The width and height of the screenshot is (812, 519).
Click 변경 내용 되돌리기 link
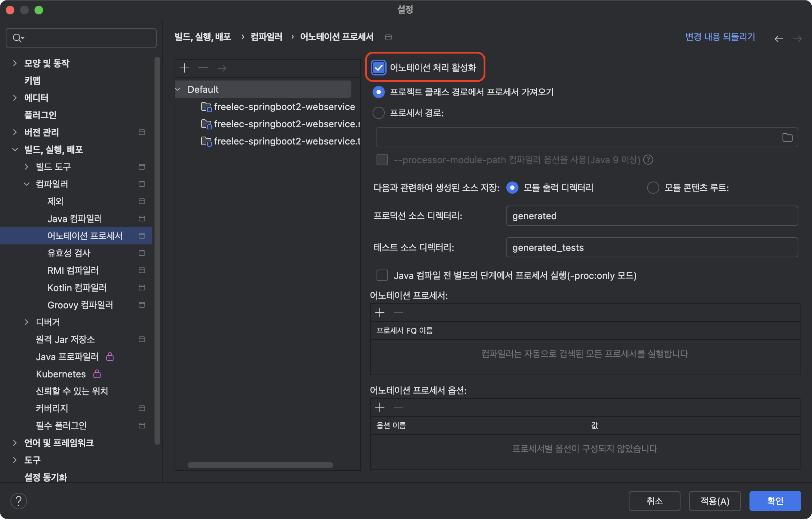click(x=720, y=37)
